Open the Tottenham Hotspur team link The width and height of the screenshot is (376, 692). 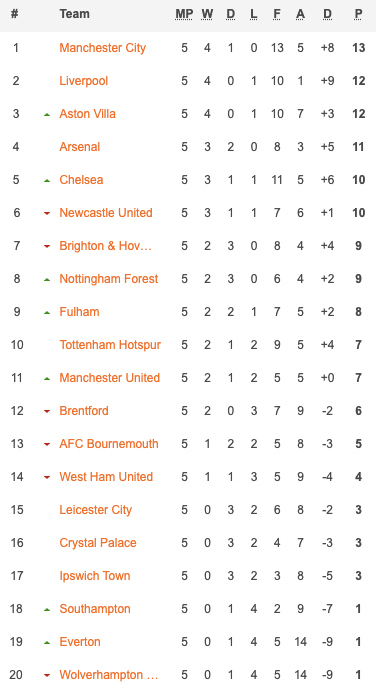point(110,345)
